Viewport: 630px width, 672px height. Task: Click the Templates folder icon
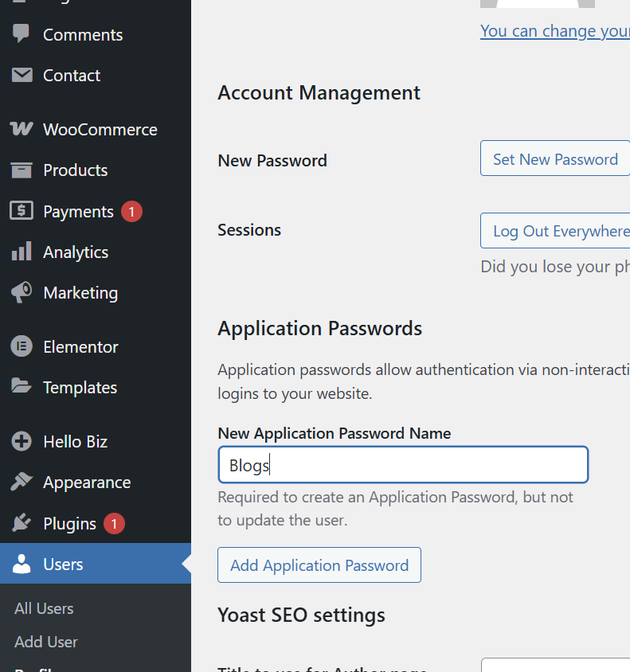pos(22,387)
